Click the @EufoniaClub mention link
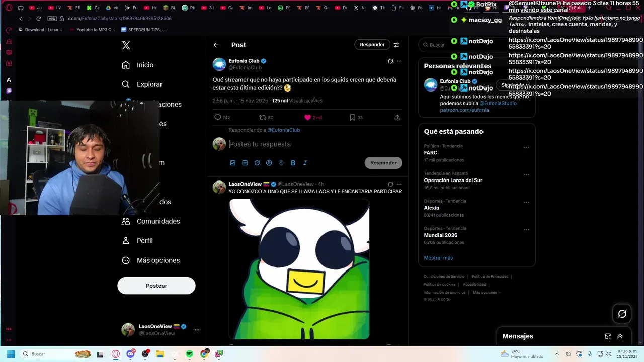Image resolution: width=644 pixels, height=362 pixels. pyautogui.click(x=284, y=130)
